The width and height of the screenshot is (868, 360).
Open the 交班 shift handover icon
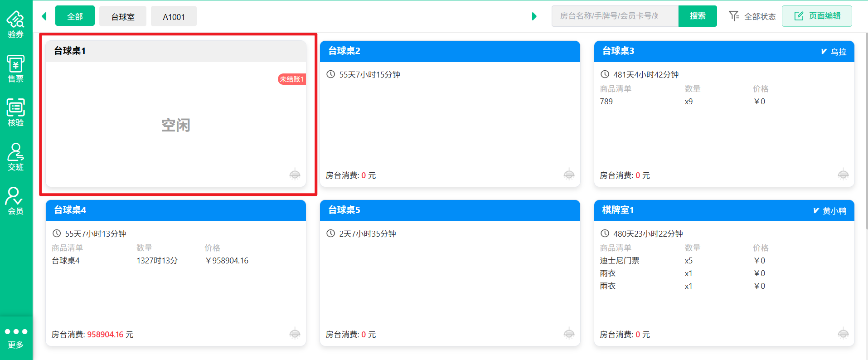coord(16,157)
